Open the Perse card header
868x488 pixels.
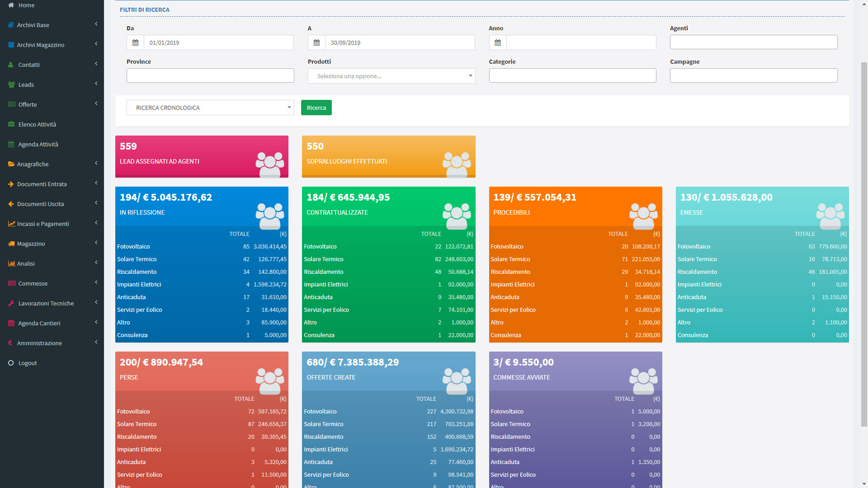point(202,371)
